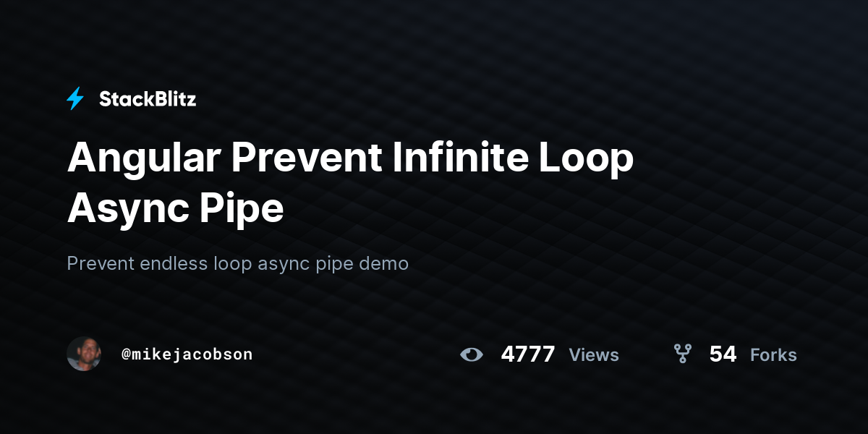Click the StackBlitz lightning bolt icon

(x=75, y=99)
